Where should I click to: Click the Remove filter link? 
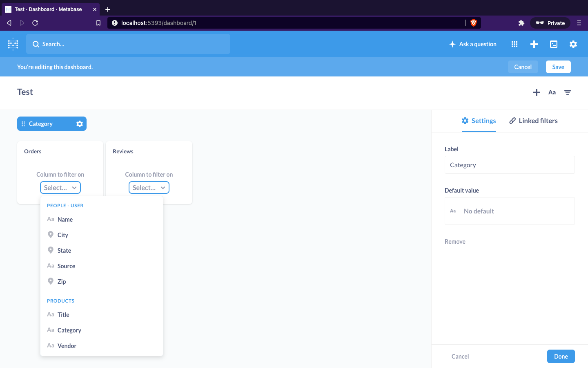pos(455,242)
